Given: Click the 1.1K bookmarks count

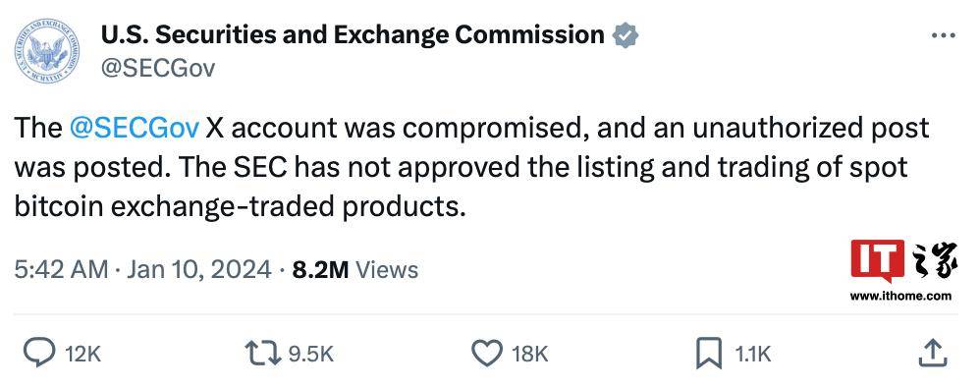Looking at the screenshot, I should 752,356.
